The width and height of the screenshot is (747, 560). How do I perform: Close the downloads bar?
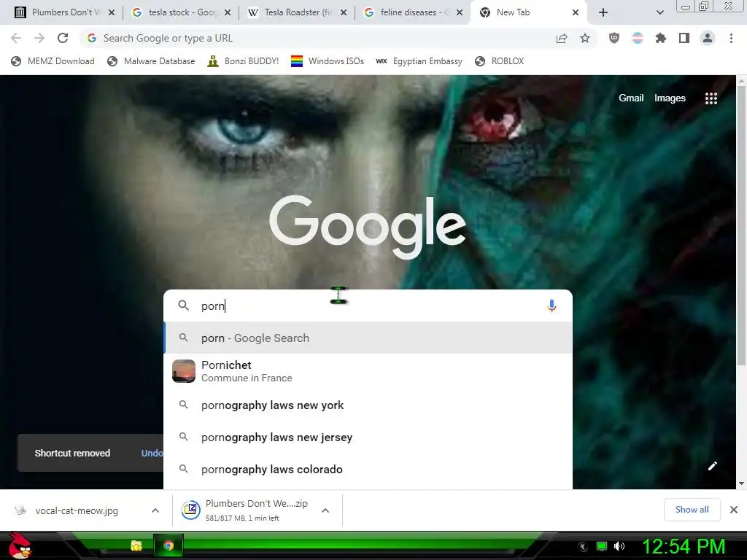734,510
